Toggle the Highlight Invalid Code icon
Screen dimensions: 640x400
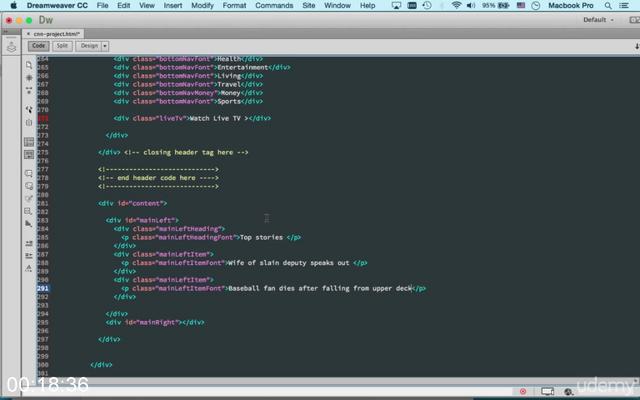[29, 155]
